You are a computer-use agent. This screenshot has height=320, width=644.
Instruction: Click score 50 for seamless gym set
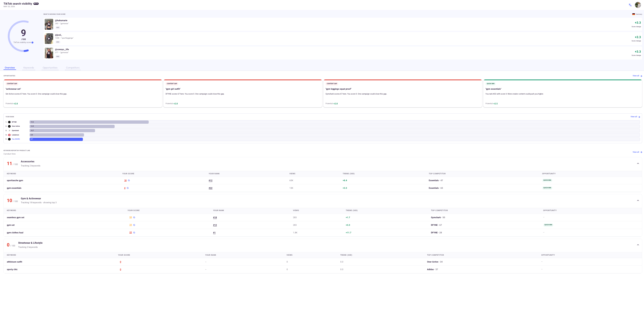[131, 217]
